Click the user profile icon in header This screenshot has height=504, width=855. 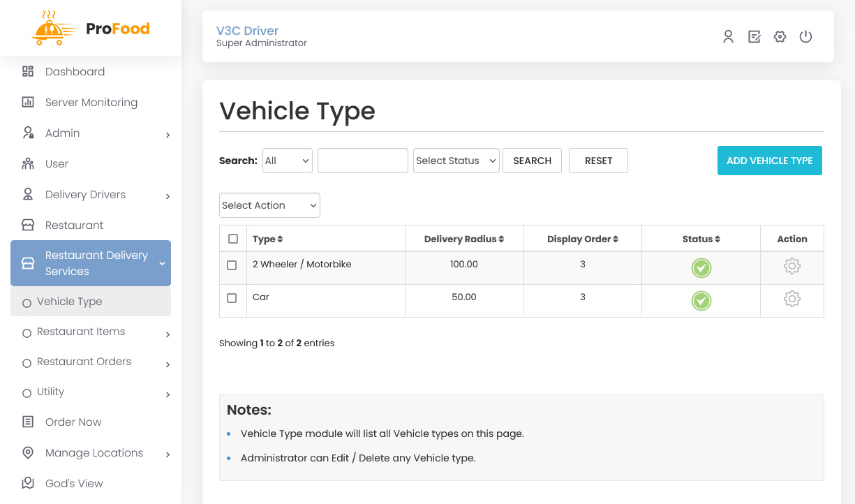[728, 37]
